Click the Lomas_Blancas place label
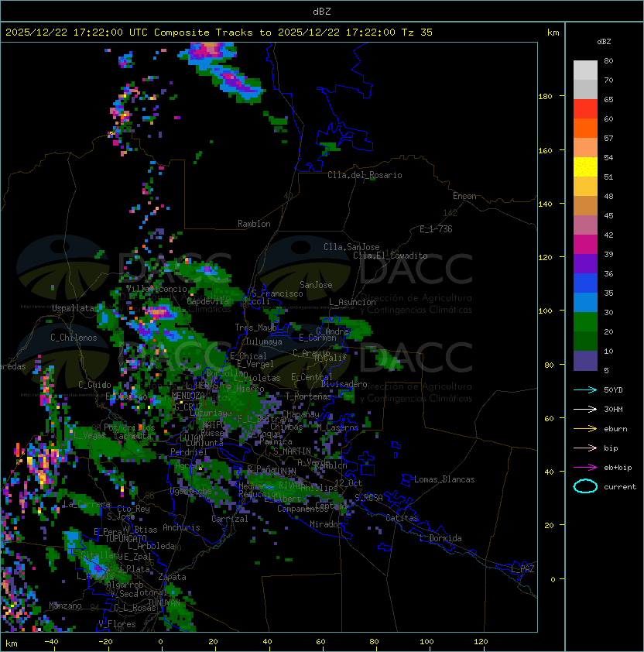Screen dimensions: 644x652 pos(444,479)
